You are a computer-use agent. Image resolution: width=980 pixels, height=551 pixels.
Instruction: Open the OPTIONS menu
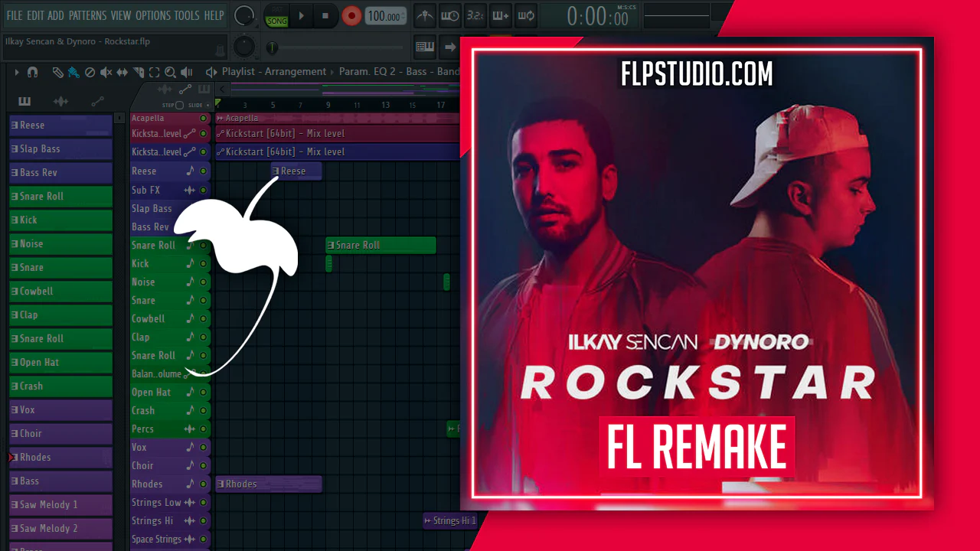point(153,15)
